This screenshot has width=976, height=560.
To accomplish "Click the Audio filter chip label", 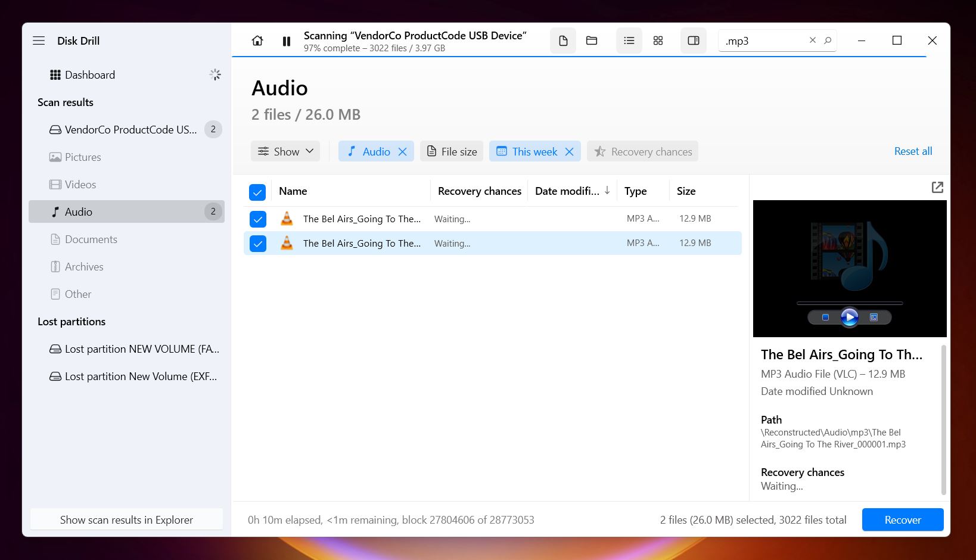I will click(376, 152).
